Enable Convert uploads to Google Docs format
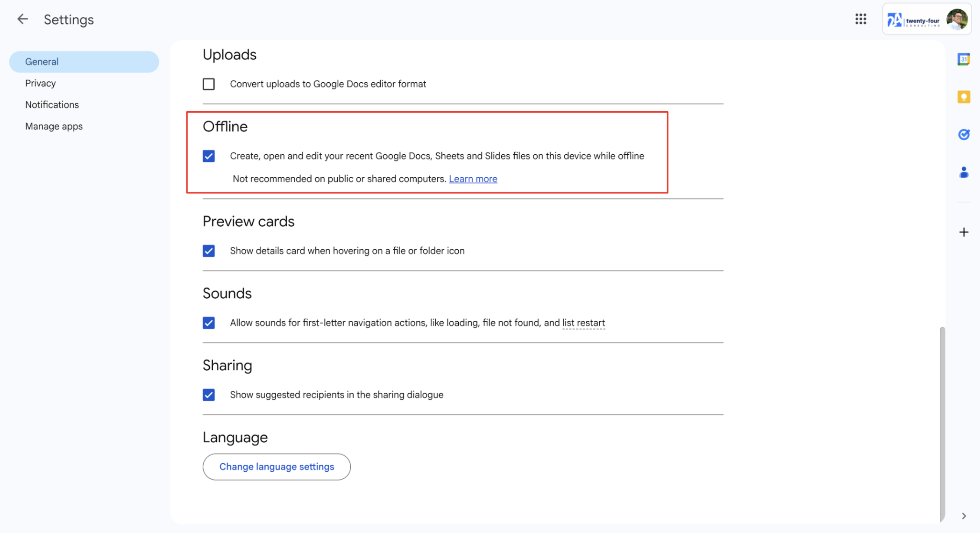Image resolution: width=980 pixels, height=533 pixels. pyautogui.click(x=209, y=84)
